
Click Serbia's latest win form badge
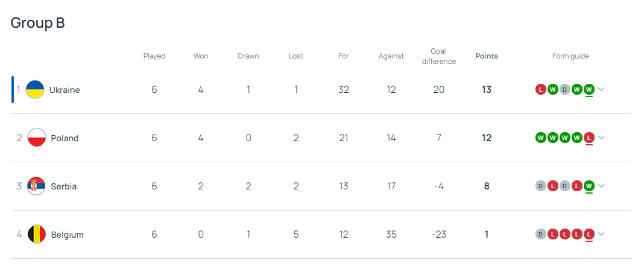(589, 186)
